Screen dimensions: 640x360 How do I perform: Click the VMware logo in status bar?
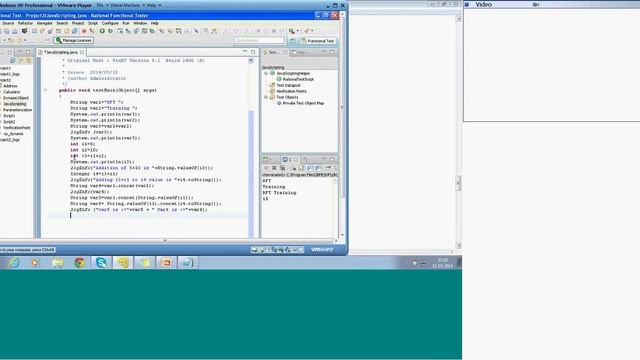click(x=322, y=249)
